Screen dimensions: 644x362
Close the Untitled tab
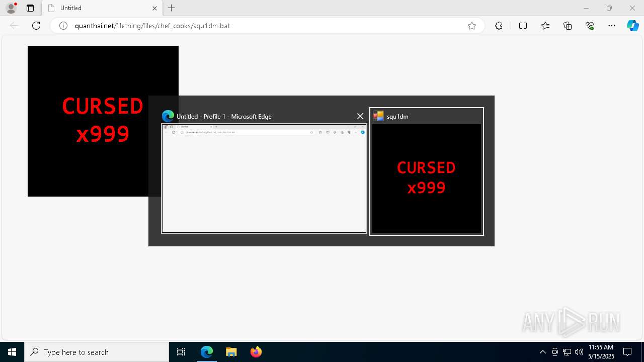(155, 8)
